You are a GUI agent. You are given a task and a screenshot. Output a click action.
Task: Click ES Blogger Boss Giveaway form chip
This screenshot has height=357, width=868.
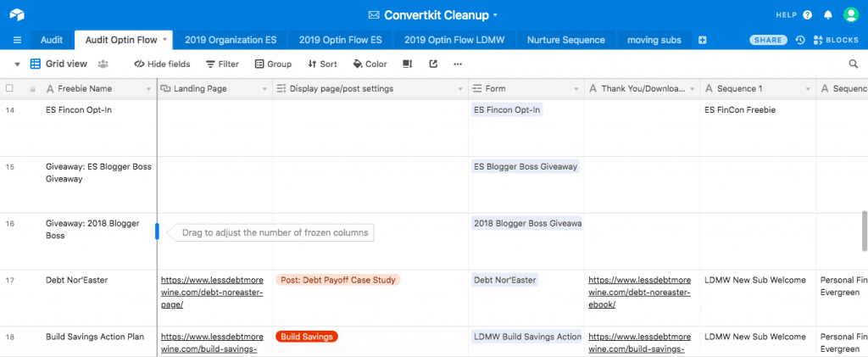(x=526, y=166)
